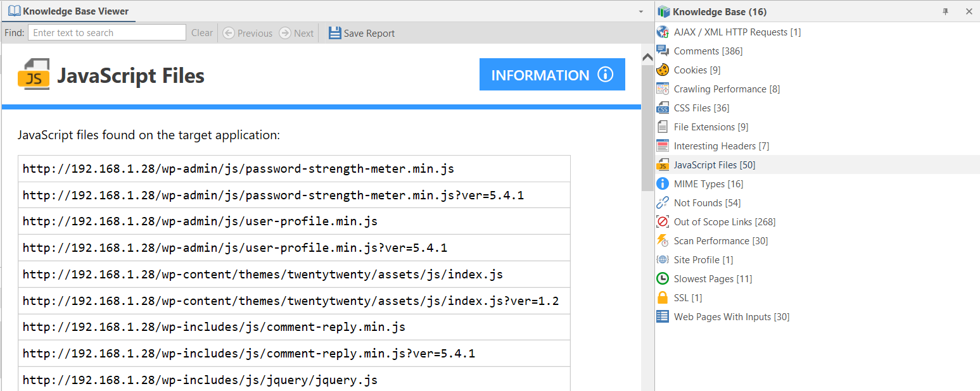Open the viewer tab dropdown arrow
Viewport: 980px width, 391px height.
pyautogui.click(x=640, y=11)
